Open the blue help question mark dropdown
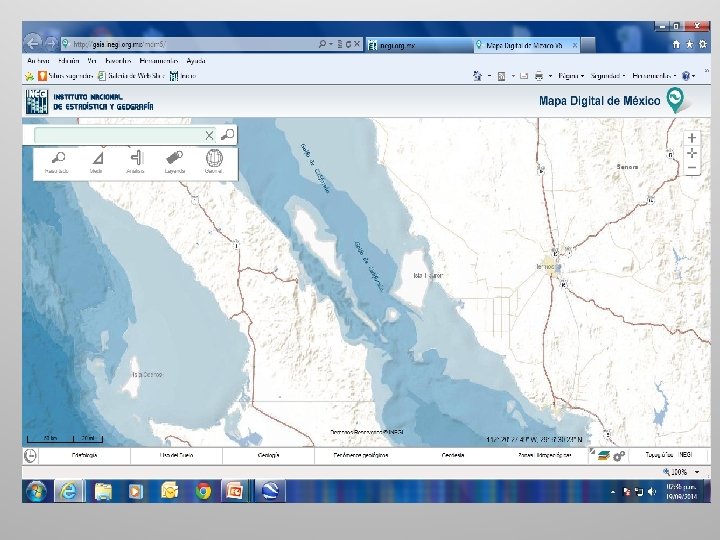720x540 pixels. [688, 76]
